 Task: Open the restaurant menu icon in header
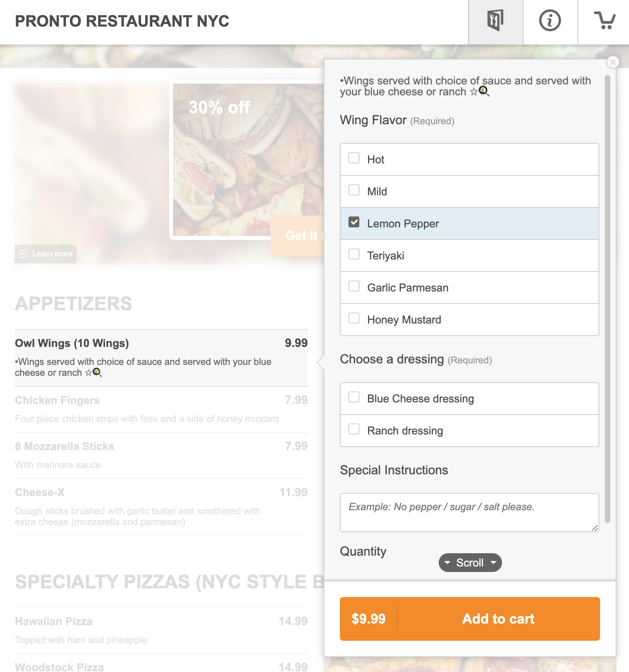pyautogui.click(x=495, y=20)
